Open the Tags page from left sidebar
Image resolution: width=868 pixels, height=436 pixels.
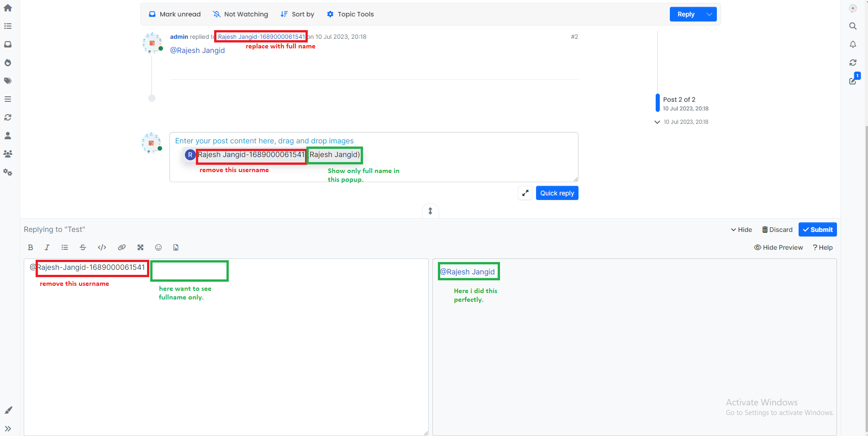8,81
